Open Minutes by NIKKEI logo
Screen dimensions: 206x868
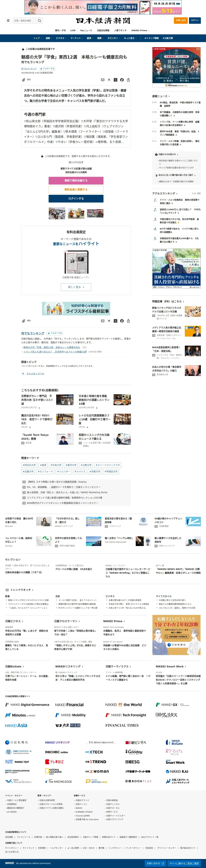[x=20, y=715]
